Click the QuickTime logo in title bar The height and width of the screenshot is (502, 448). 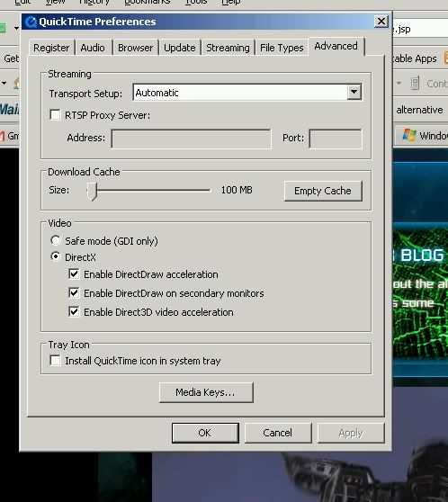(31, 22)
